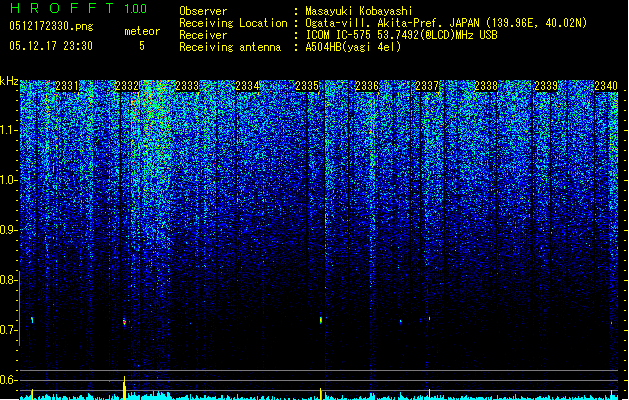Viewport: 629px width, 400px height.
Task: Click the meteor echo under 2335
Action: 321,320
